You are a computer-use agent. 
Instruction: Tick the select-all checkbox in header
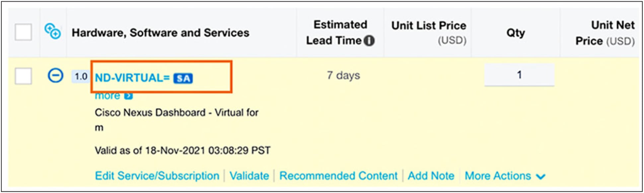point(23,32)
